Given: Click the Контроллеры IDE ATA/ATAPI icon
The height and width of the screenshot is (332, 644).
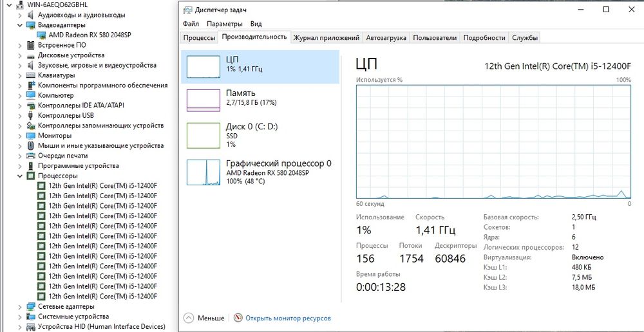Looking at the screenshot, I should point(30,106).
